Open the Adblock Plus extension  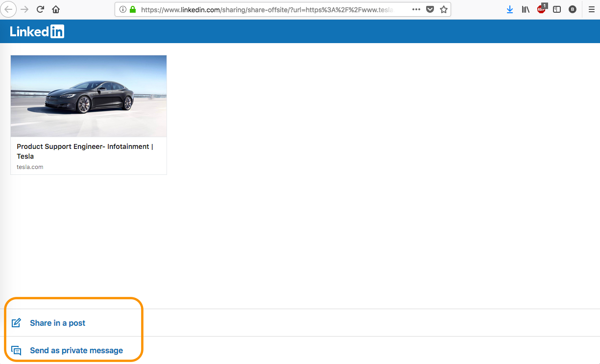541,9
